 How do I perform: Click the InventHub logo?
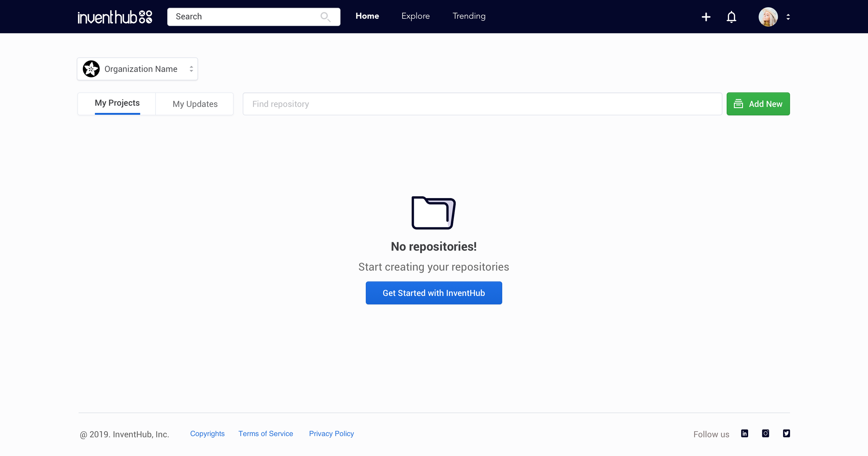click(x=115, y=17)
